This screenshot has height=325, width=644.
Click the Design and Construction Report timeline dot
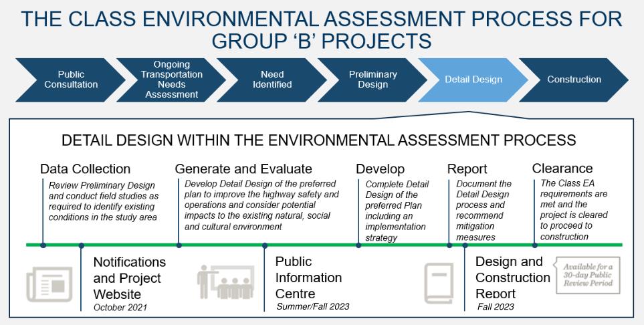click(x=465, y=245)
